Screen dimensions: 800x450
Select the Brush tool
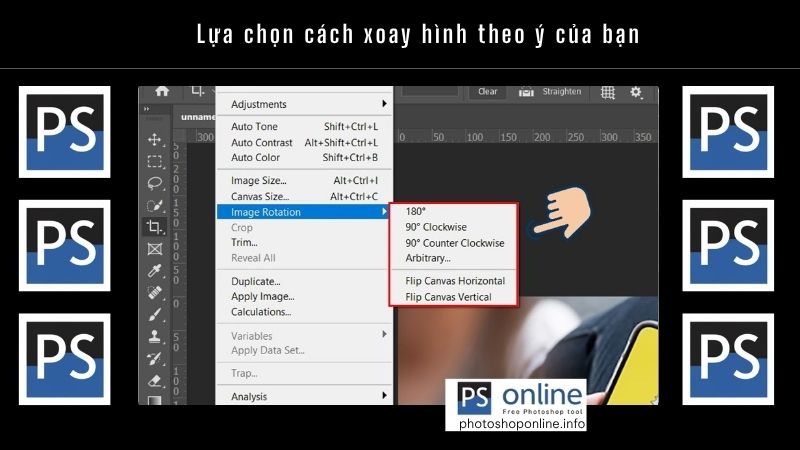click(155, 314)
